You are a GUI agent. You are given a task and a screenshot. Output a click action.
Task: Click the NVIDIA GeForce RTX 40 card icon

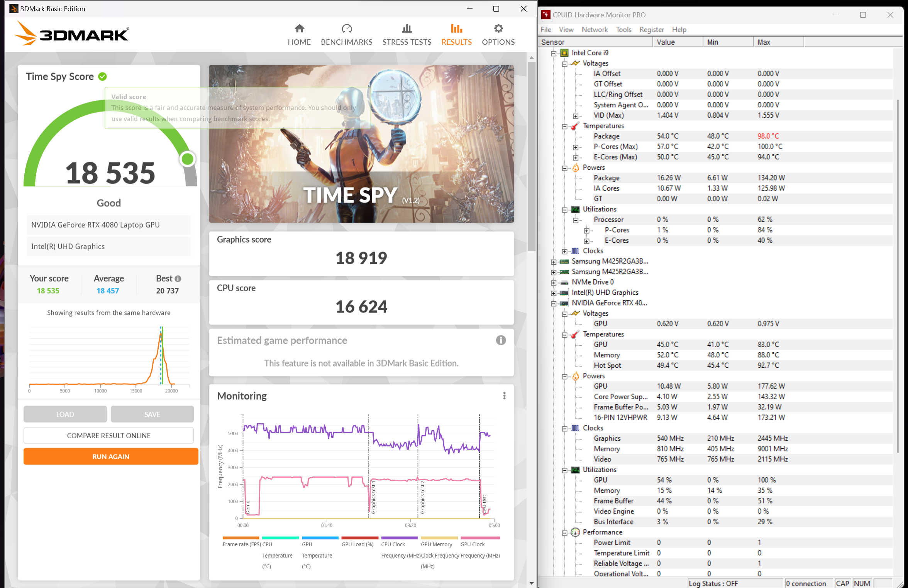[x=564, y=303]
